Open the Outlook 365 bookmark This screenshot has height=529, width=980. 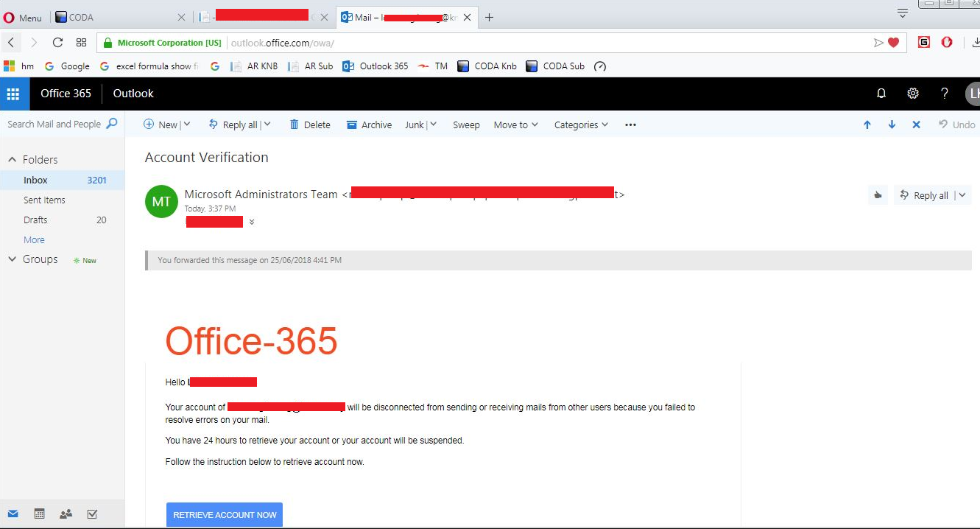(376, 66)
